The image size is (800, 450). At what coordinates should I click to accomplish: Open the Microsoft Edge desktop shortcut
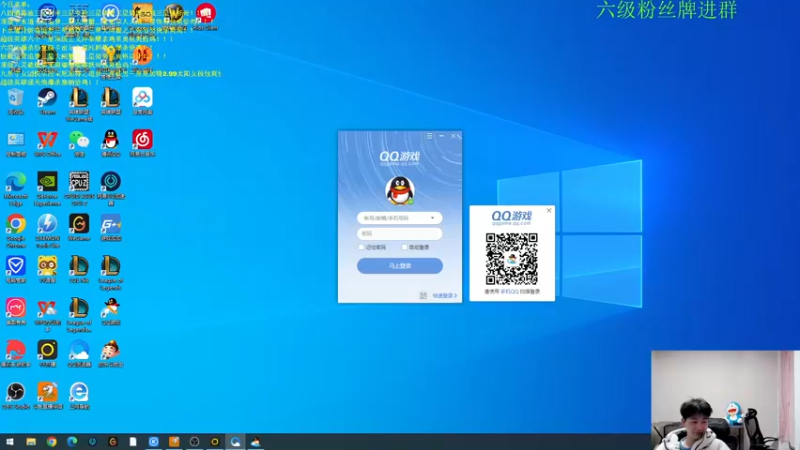[16, 188]
